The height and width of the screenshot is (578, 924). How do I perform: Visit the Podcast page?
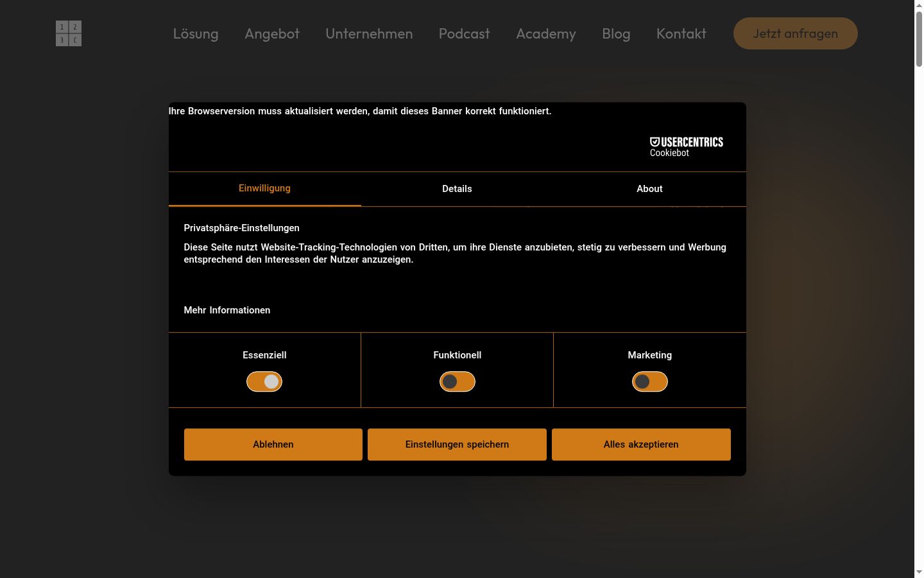point(465,33)
